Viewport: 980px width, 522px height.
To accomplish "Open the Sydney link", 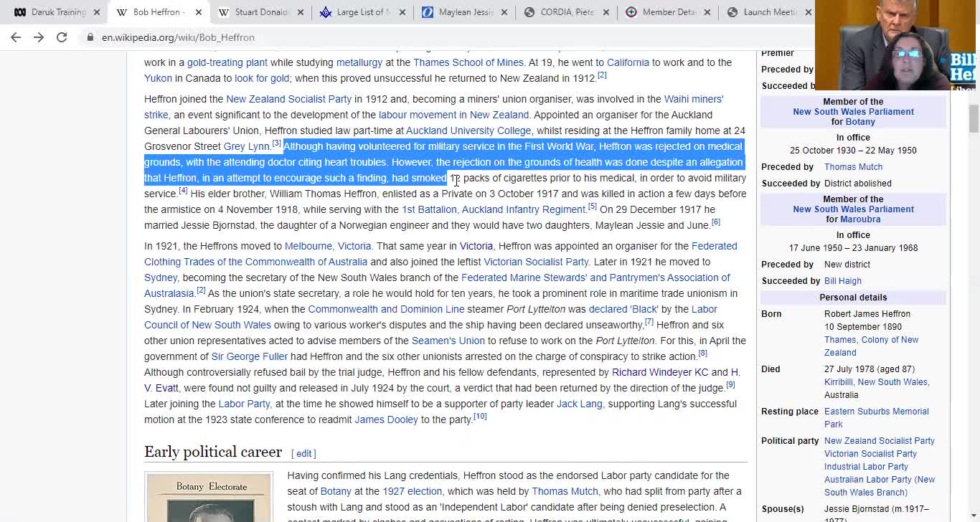I will click(x=161, y=277).
